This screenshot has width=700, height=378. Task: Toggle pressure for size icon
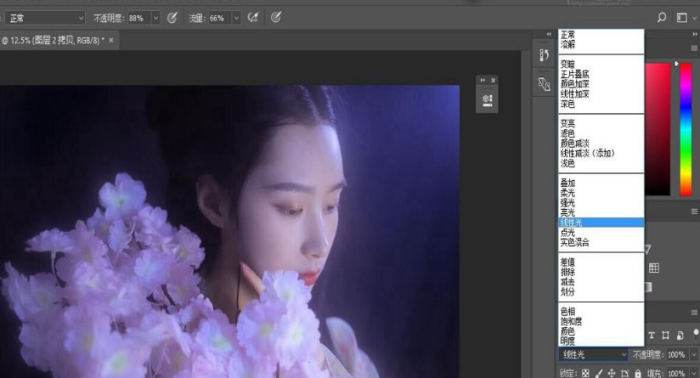click(x=276, y=17)
